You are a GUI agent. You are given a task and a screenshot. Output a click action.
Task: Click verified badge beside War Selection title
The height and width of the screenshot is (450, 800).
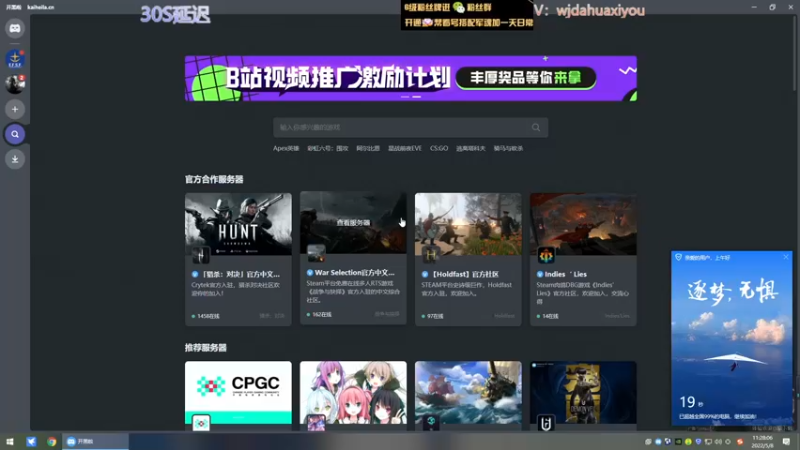pyautogui.click(x=310, y=272)
